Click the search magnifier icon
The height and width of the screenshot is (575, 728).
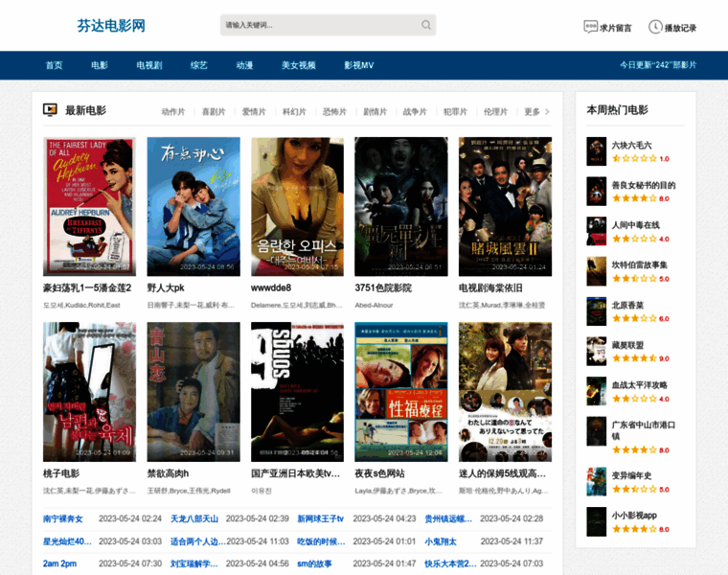point(425,25)
